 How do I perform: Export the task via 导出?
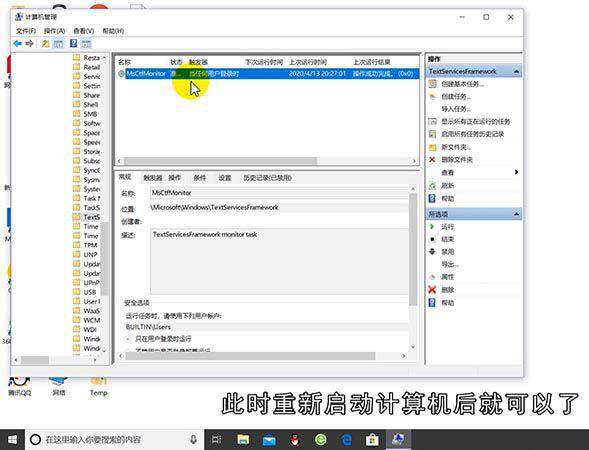pos(450,264)
